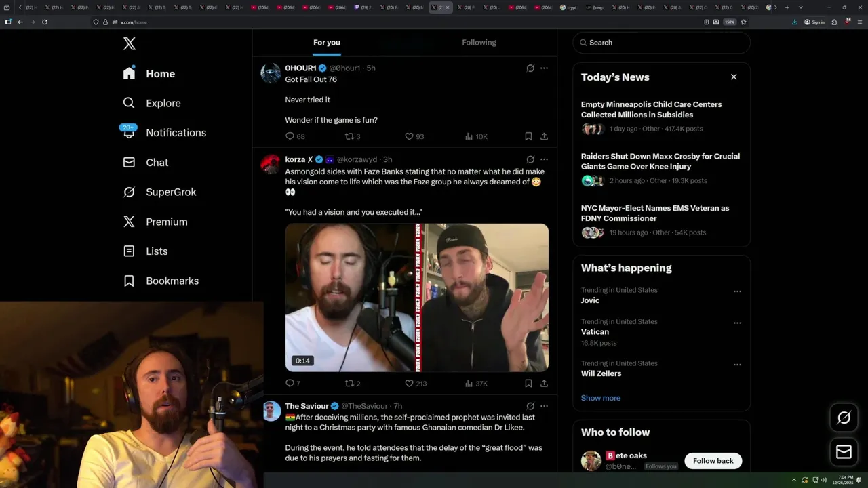This screenshot has width=868, height=488.
Task: Open NYC Mayor-Elect Names EMS Veteran story
Action: [x=661, y=220]
